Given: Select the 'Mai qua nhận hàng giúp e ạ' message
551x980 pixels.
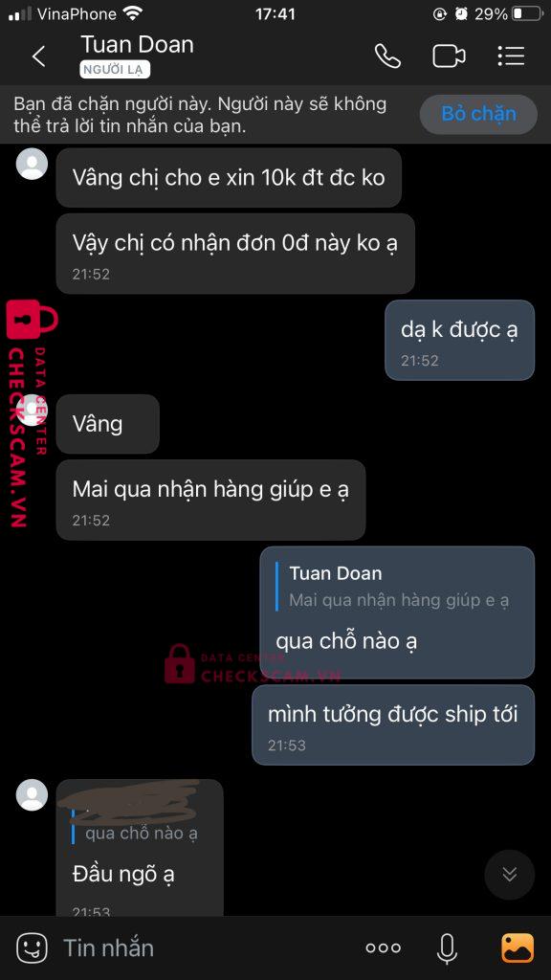Looking at the screenshot, I should (210, 500).
